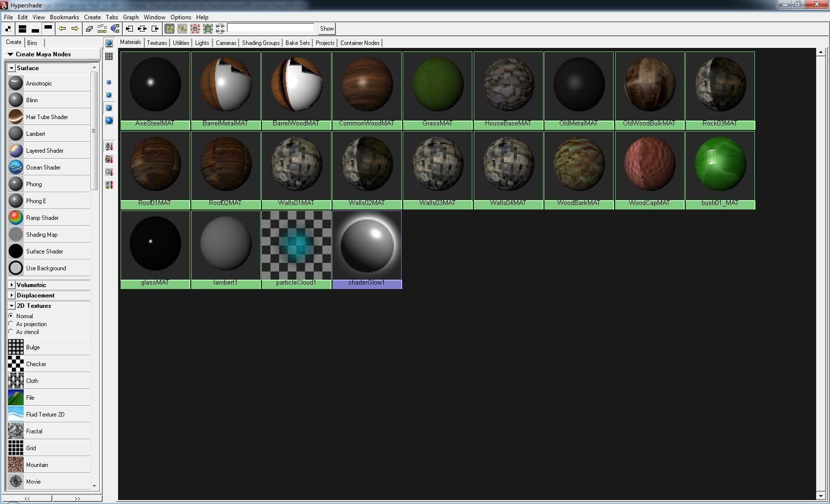This screenshot has height=504, width=830.
Task: Select the As stencil radio option
Action: (x=11, y=332)
